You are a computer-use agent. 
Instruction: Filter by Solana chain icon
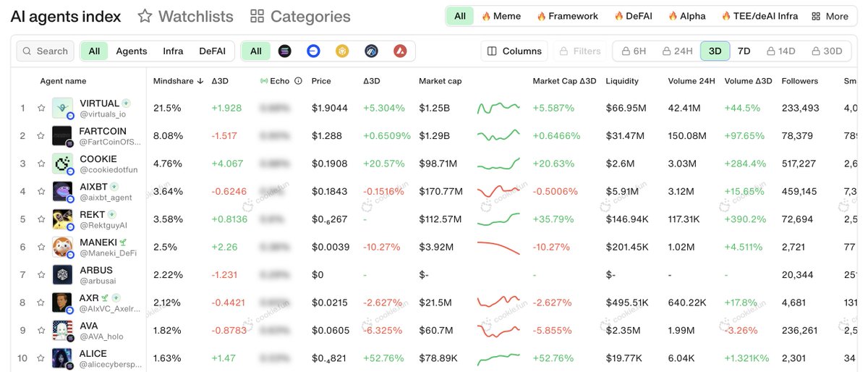click(x=284, y=51)
